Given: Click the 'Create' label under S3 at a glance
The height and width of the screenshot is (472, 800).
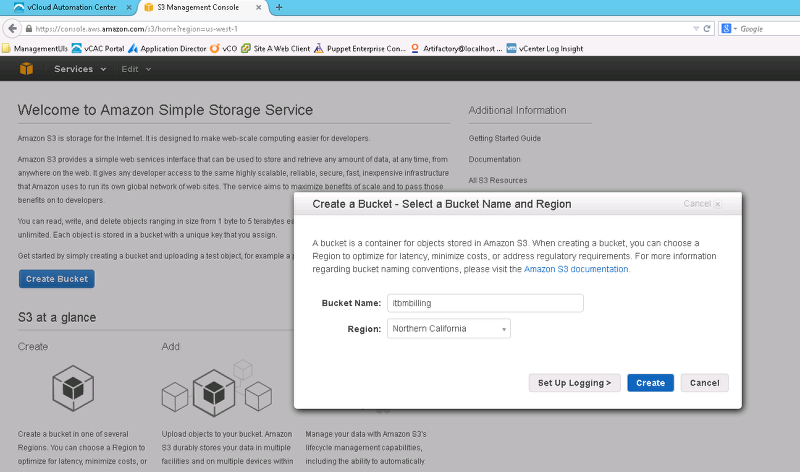Looking at the screenshot, I should [x=33, y=346].
